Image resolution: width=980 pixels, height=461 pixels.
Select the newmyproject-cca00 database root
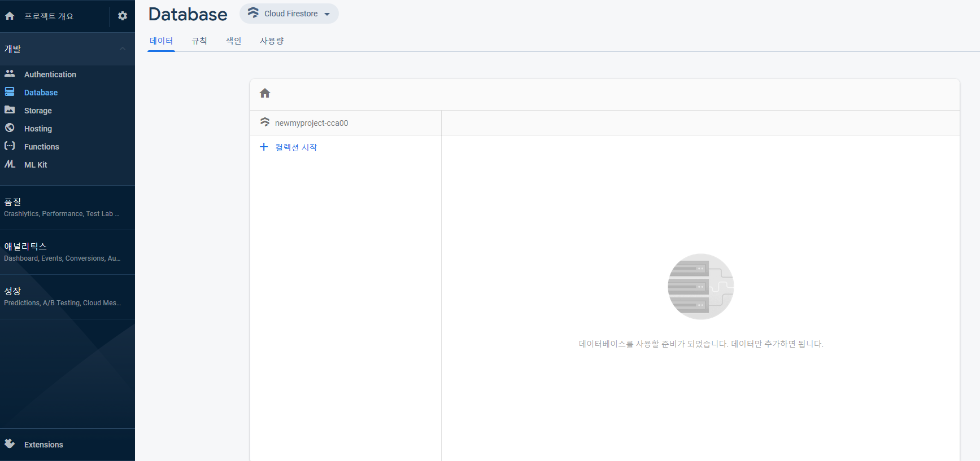point(311,123)
